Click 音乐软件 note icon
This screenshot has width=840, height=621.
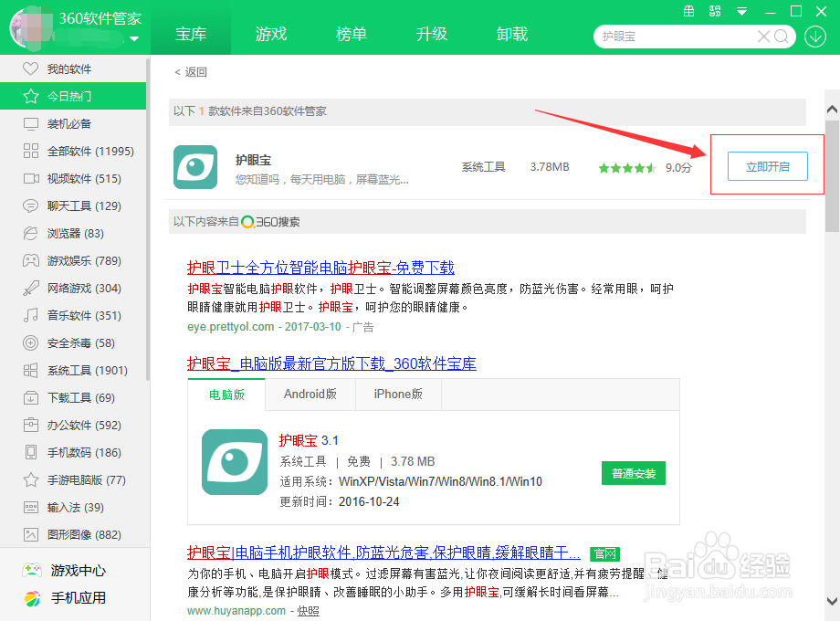(x=30, y=315)
